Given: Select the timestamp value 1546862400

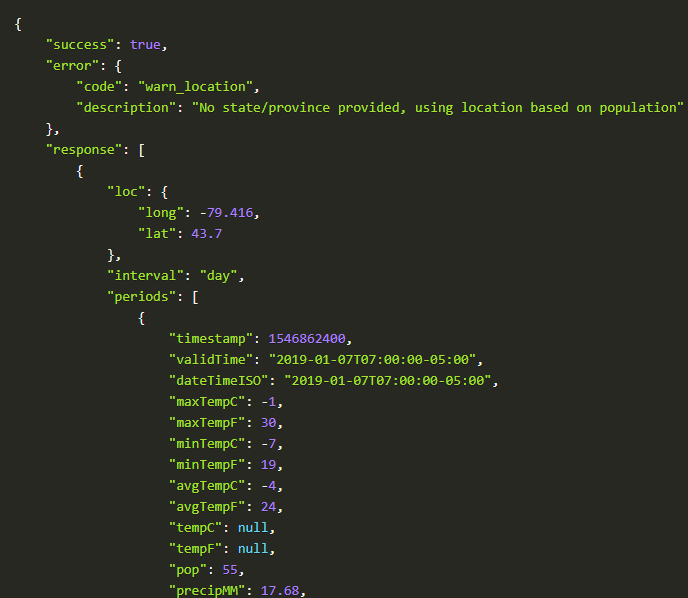Looking at the screenshot, I should pyautogui.click(x=307, y=339).
